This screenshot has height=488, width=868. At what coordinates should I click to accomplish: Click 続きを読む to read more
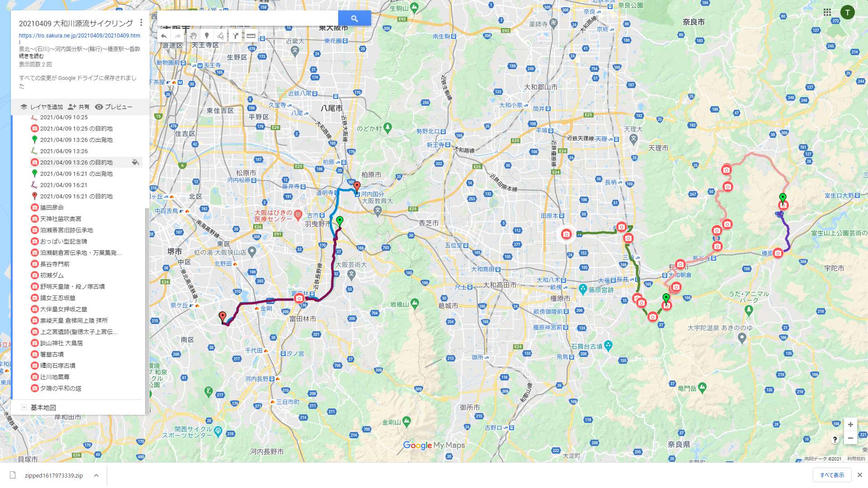click(31, 56)
